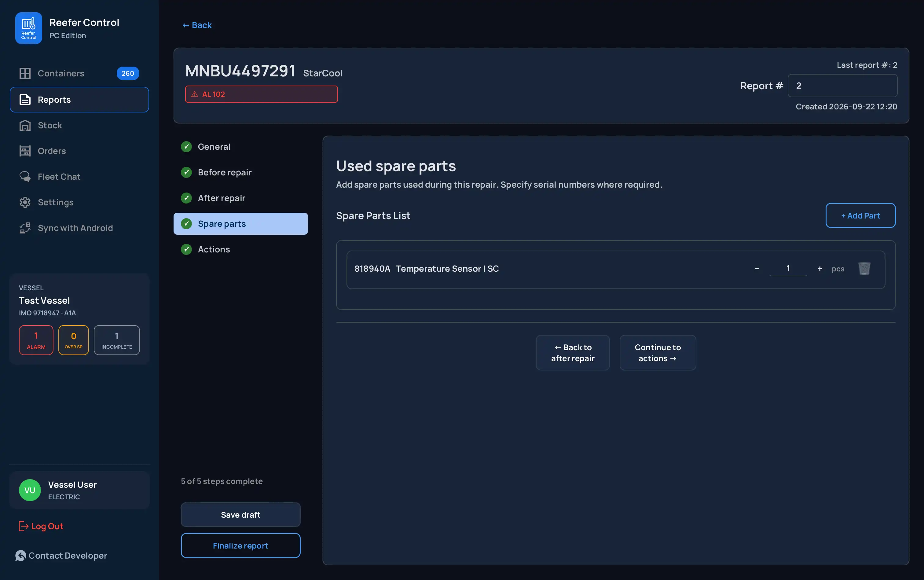Click the General step green checkmark
This screenshot has width=924, height=580.
coord(186,147)
